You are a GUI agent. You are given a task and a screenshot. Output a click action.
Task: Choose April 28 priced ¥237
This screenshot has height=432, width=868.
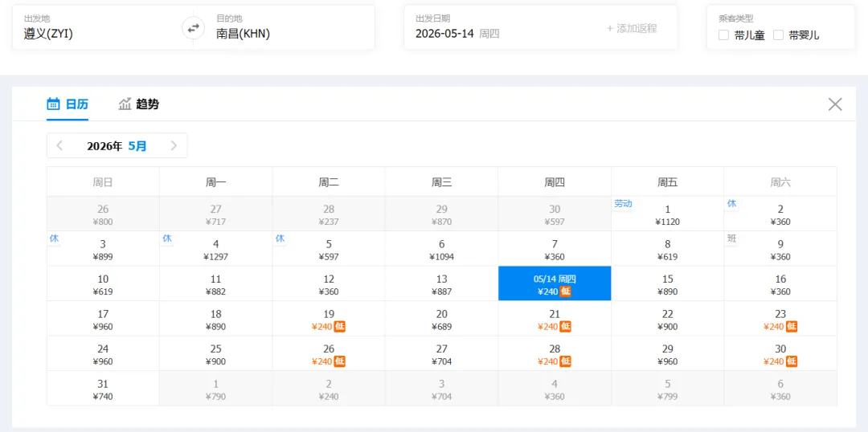click(329, 214)
